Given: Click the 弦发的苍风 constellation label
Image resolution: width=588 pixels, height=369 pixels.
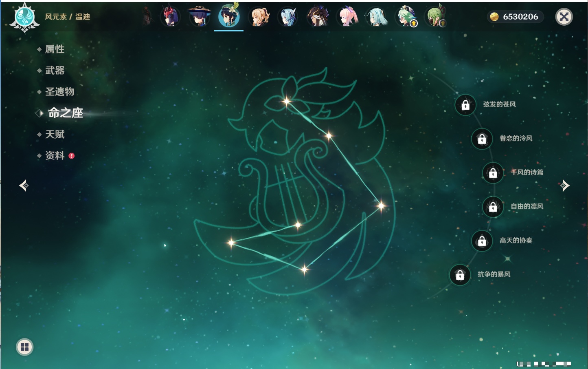Looking at the screenshot, I should click(499, 104).
